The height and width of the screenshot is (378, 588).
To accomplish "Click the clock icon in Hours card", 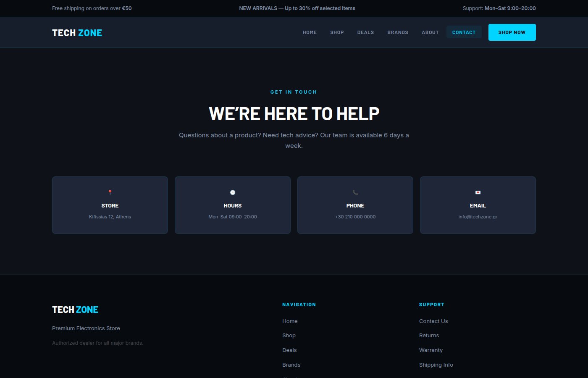I will 233,192.
